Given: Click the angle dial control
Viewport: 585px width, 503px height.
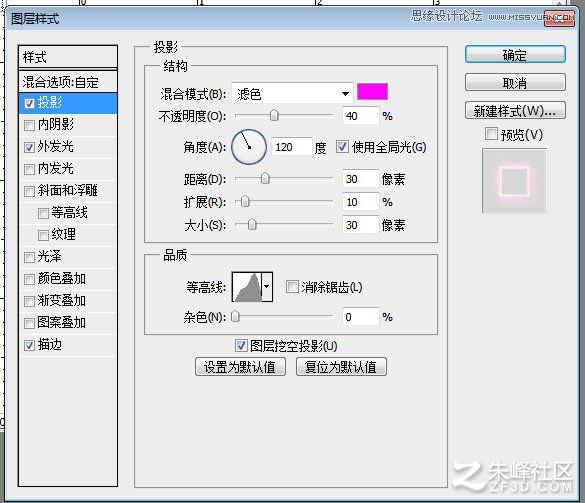Looking at the screenshot, I should pos(249,147).
